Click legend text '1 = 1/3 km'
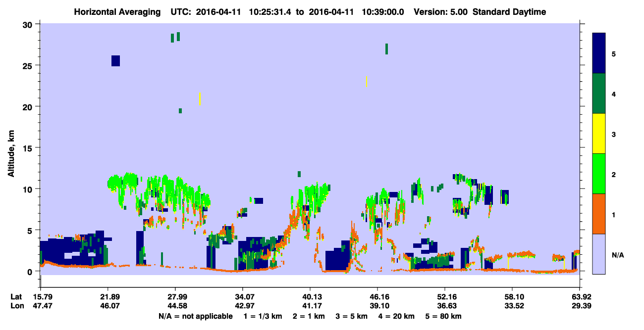The width and height of the screenshot is (644, 330). click(262, 316)
